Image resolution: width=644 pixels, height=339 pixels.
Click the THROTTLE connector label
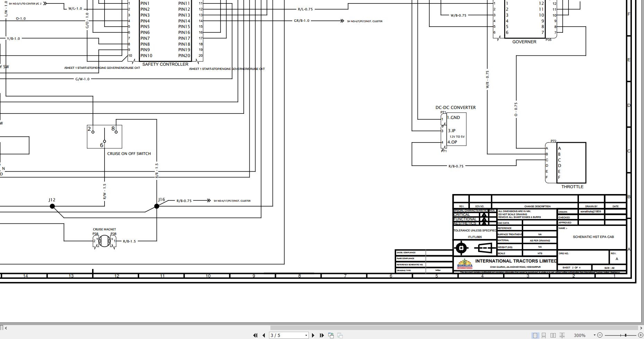pos(572,187)
